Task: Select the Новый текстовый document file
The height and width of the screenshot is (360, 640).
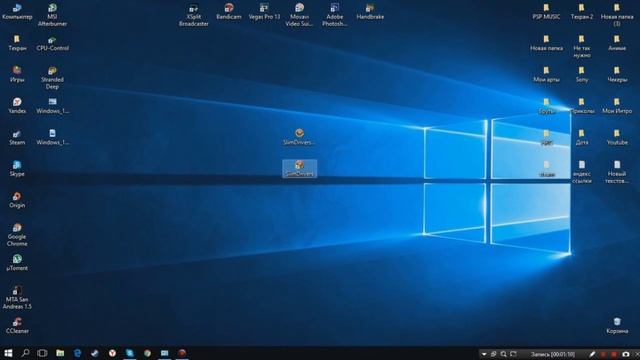Action: tap(617, 172)
